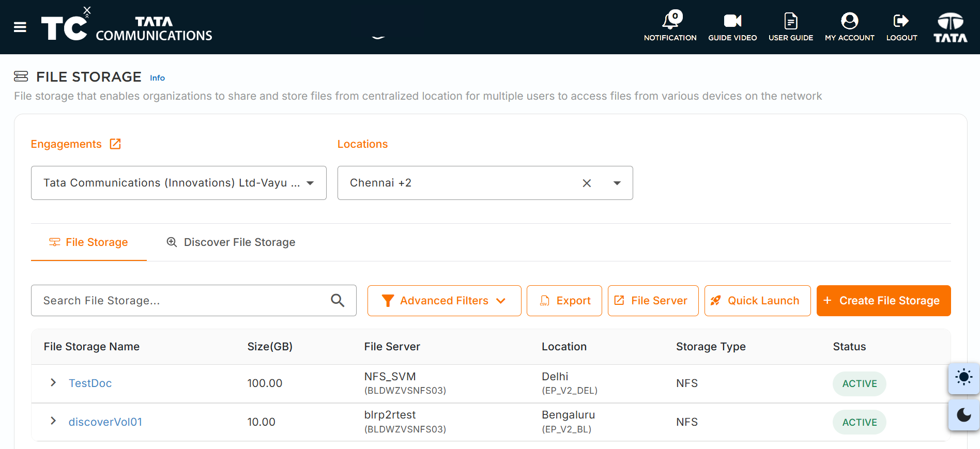Image resolution: width=980 pixels, height=449 pixels.
Task: Expand the discoverVol01 row
Action: [x=53, y=421]
